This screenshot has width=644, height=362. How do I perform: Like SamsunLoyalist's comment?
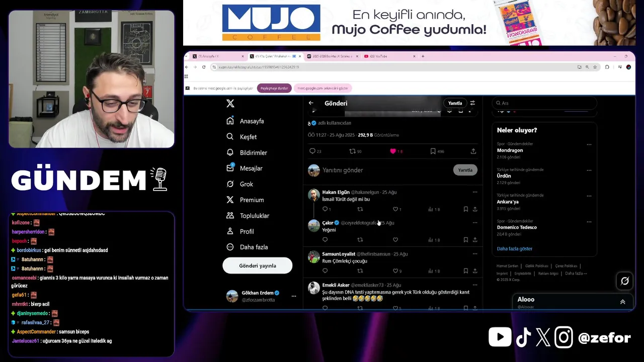point(395,271)
